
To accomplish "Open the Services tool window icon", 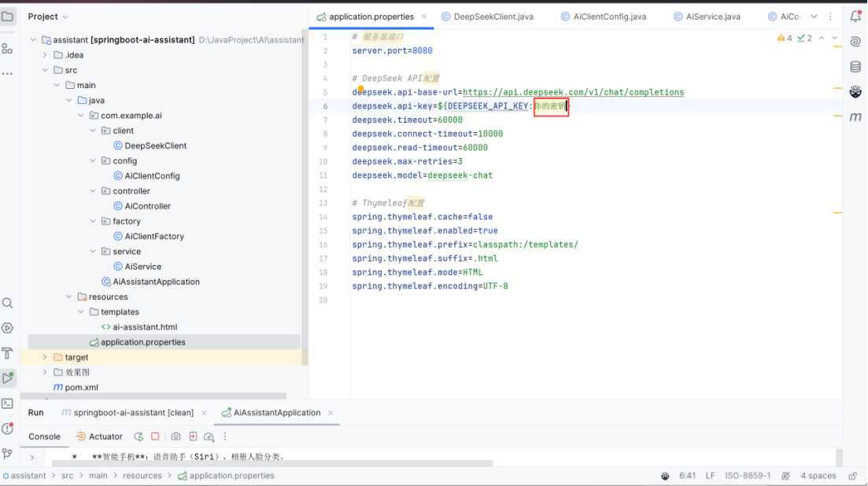I will pos(8,328).
